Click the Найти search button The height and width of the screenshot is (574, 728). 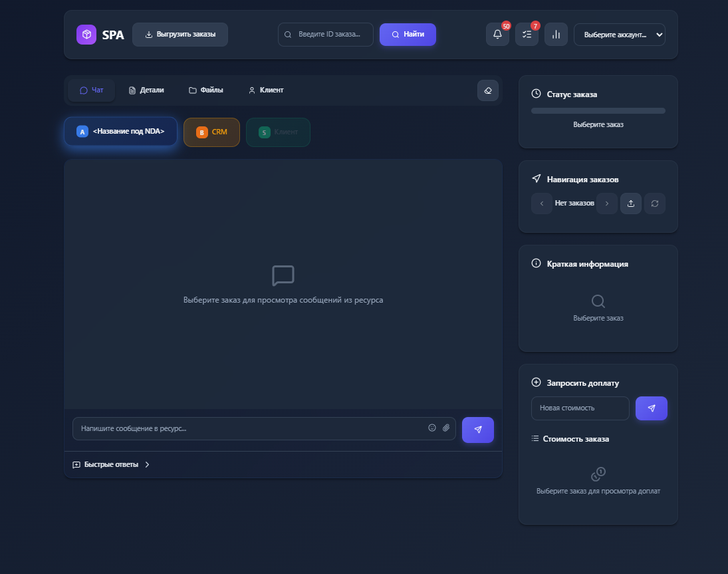(x=408, y=35)
